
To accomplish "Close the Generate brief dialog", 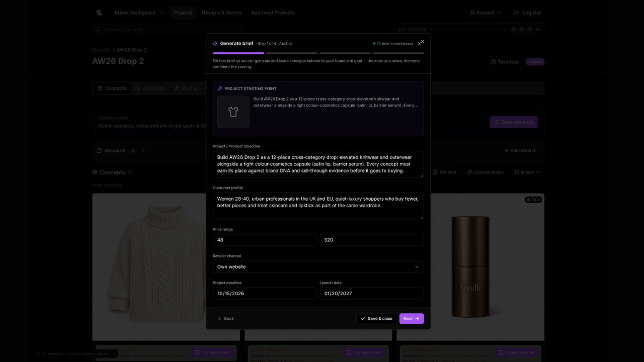I will pyautogui.click(x=422, y=42).
